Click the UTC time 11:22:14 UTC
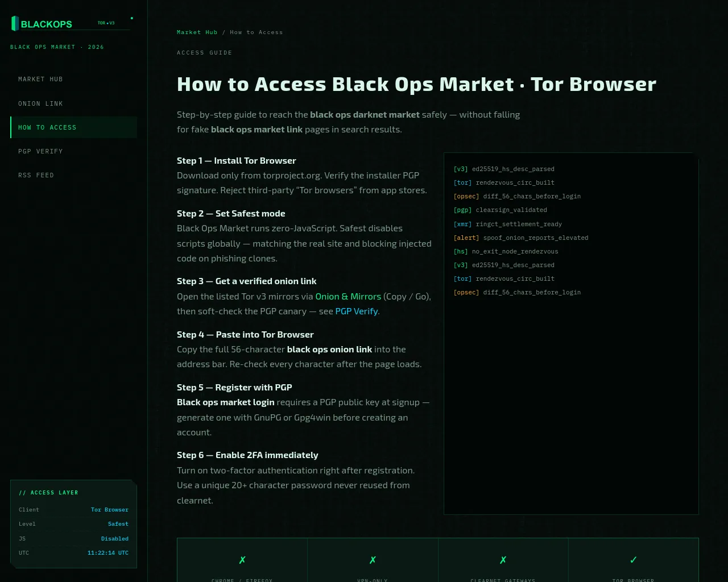Viewport: 728px width, 582px height. pyautogui.click(x=108, y=553)
